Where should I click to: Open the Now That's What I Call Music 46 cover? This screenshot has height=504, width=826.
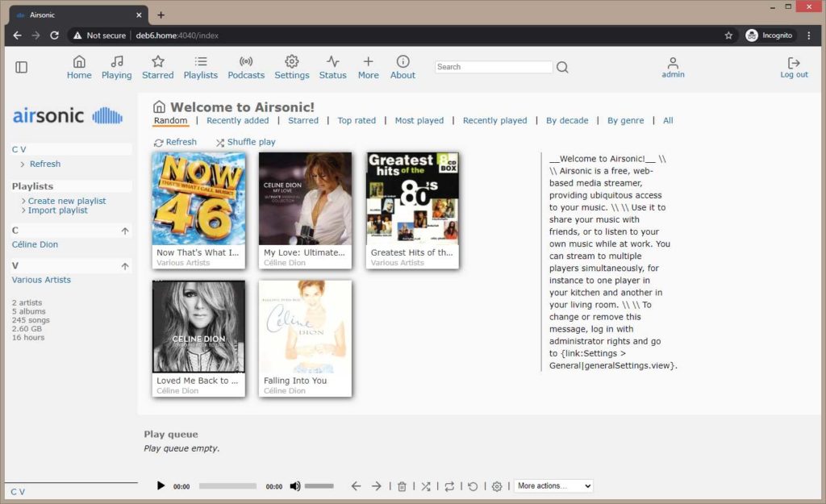tap(198, 198)
